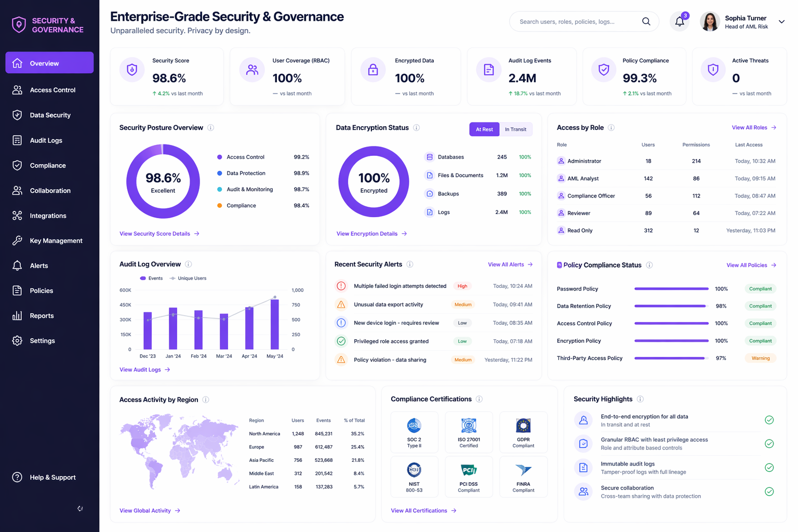This screenshot has height=532, width=798.
Task: Open info icon beside Data Encryption Status
Action: 416,128
